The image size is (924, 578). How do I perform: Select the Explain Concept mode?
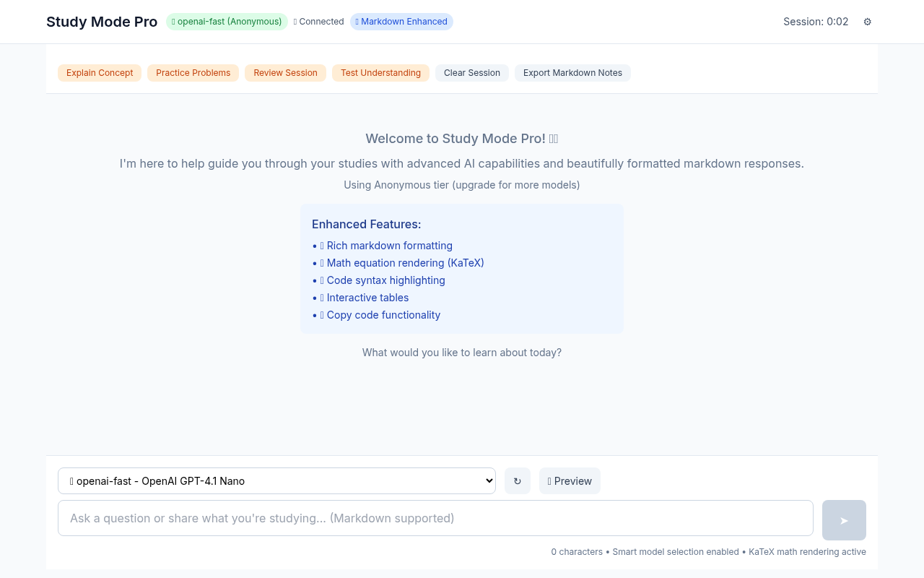(99, 73)
